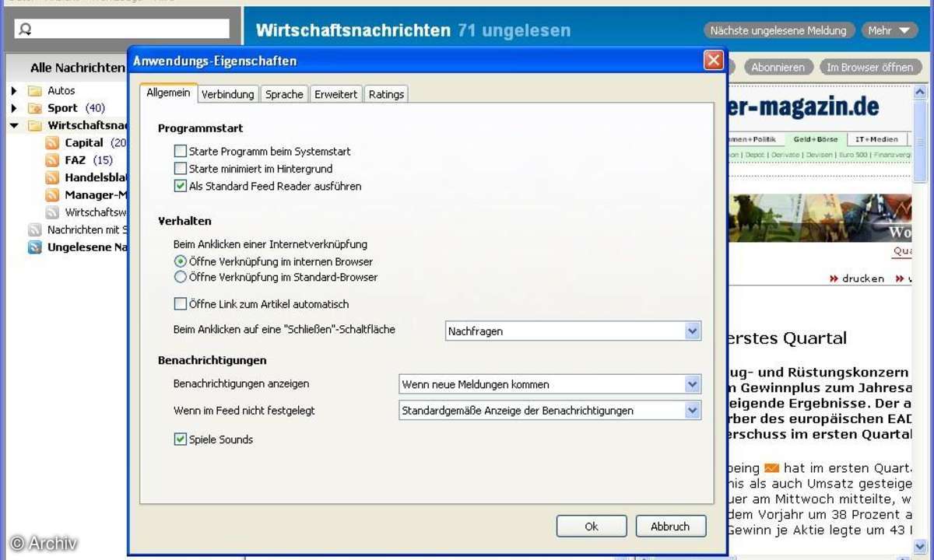Uncheck Als Standard Feed Reader ausführen
This screenshot has height=560, width=934.
coord(181,186)
